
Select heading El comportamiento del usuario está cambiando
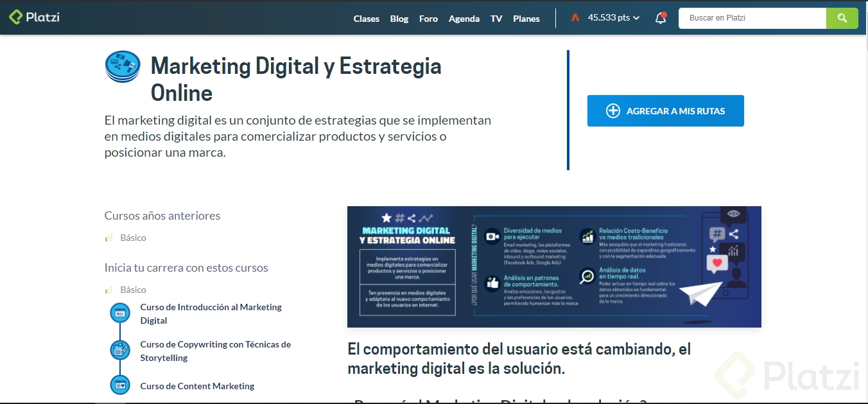click(x=519, y=359)
